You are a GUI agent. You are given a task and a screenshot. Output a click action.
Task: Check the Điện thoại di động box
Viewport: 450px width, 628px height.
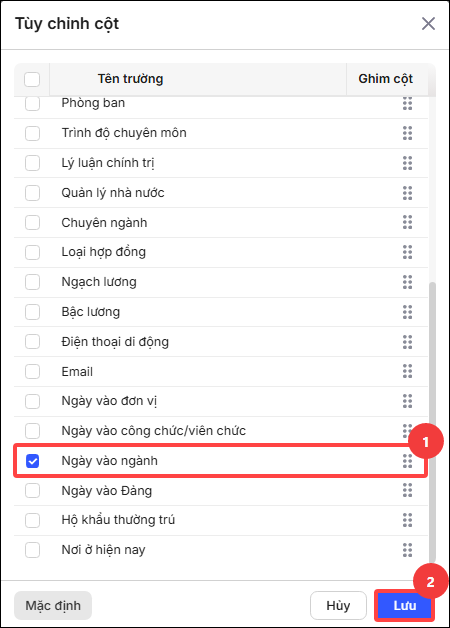(32, 342)
